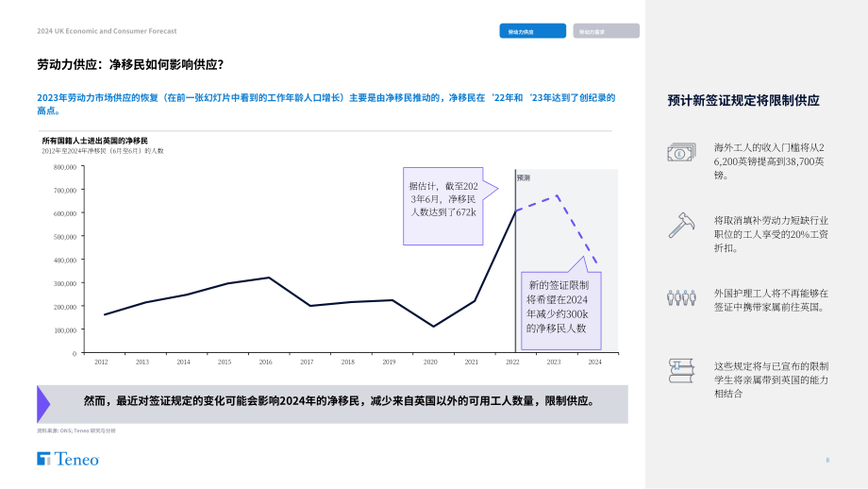Click the page number 8
Image resolution: width=868 pixels, height=489 pixels.
[827, 460]
